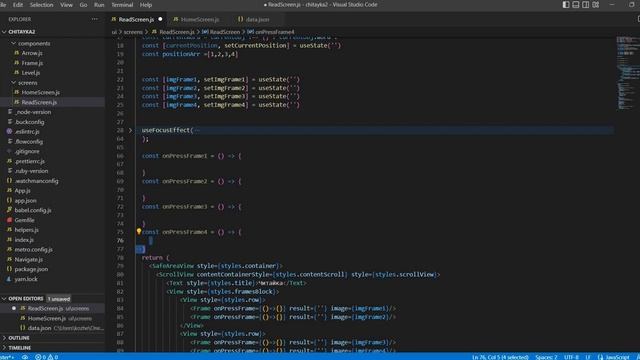
Task: Click screens breadcrumb segment
Action: coord(133,32)
